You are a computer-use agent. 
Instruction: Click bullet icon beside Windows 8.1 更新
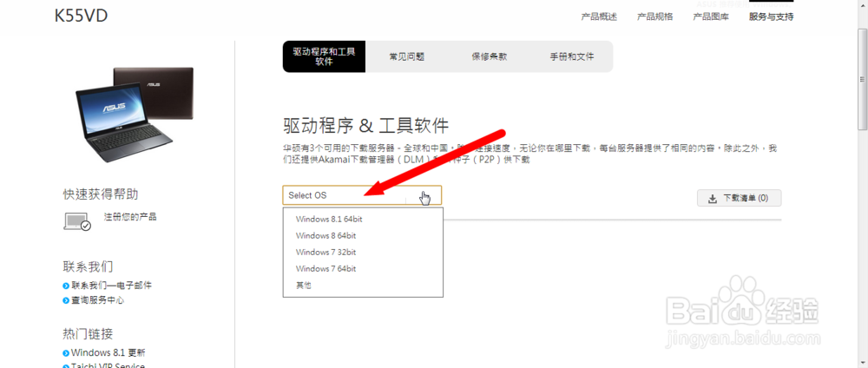66,353
